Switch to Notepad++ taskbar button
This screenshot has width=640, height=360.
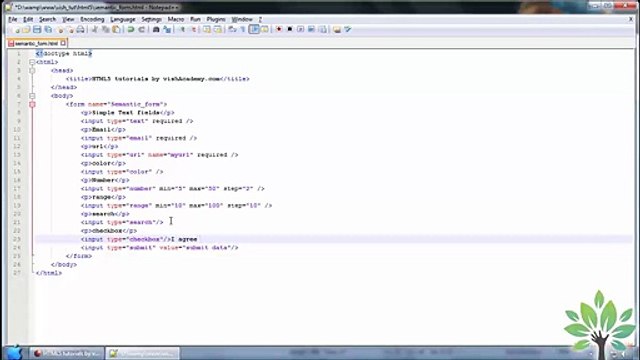(142, 353)
